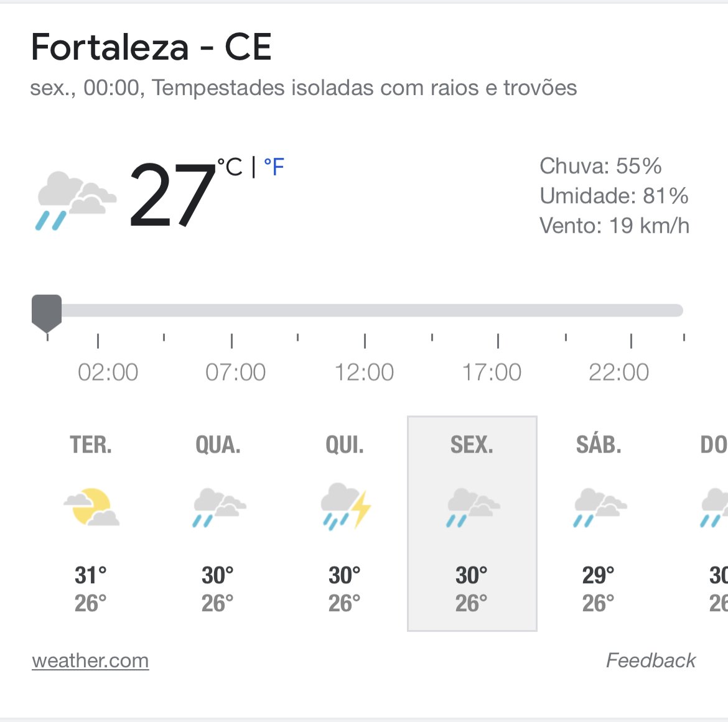Select the SÁB. forecast day

coord(599,522)
